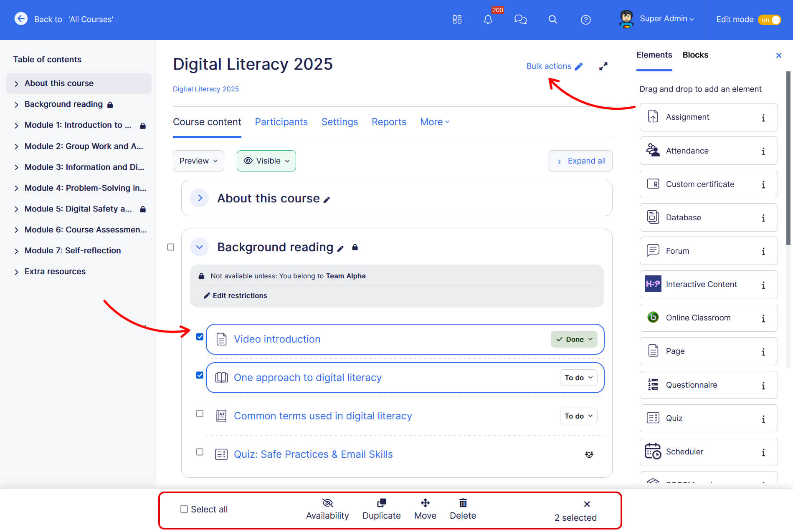The width and height of the screenshot is (793, 532).
Task: Check the Background reading section checkbox
Action: pos(170,247)
